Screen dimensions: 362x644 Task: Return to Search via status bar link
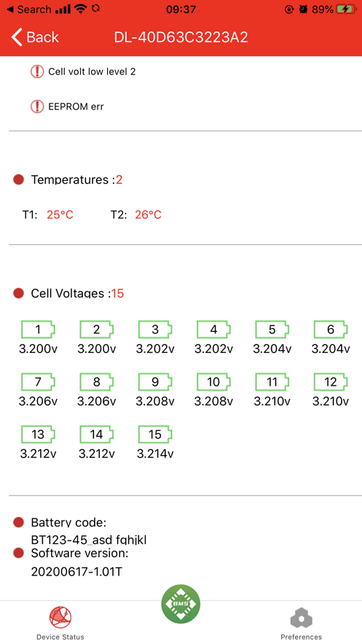click(x=29, y=9)
